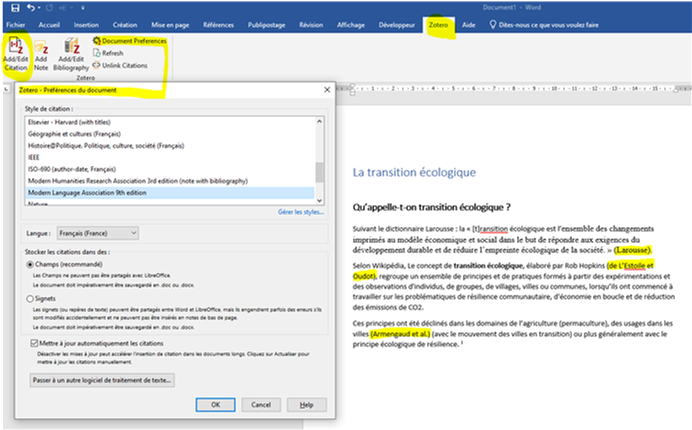Click Unlink Citations in ribbon

coord(120,65)
